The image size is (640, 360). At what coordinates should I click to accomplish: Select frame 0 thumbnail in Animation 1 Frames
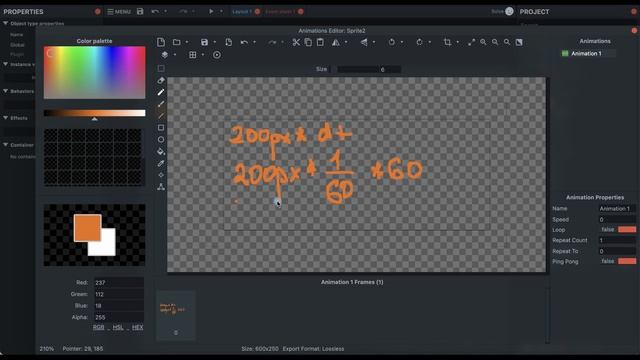pos(176,315)
